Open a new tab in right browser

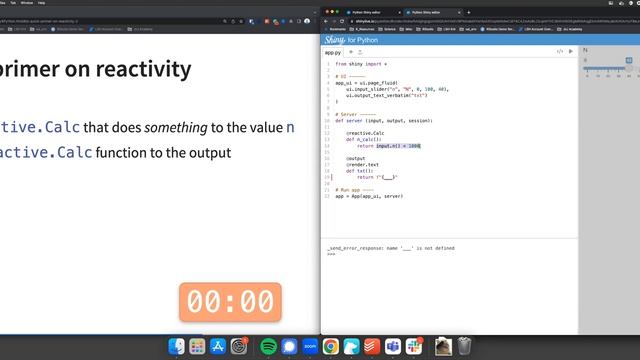pos(469,12)
